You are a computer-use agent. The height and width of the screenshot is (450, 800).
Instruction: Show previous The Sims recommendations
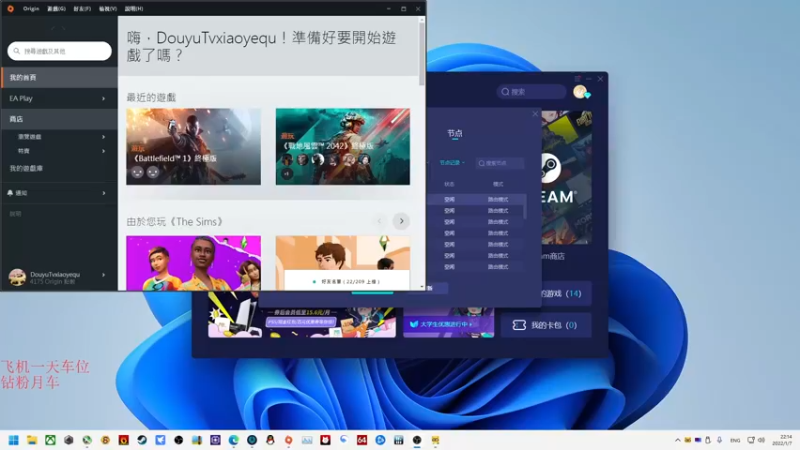pos(379,221)
